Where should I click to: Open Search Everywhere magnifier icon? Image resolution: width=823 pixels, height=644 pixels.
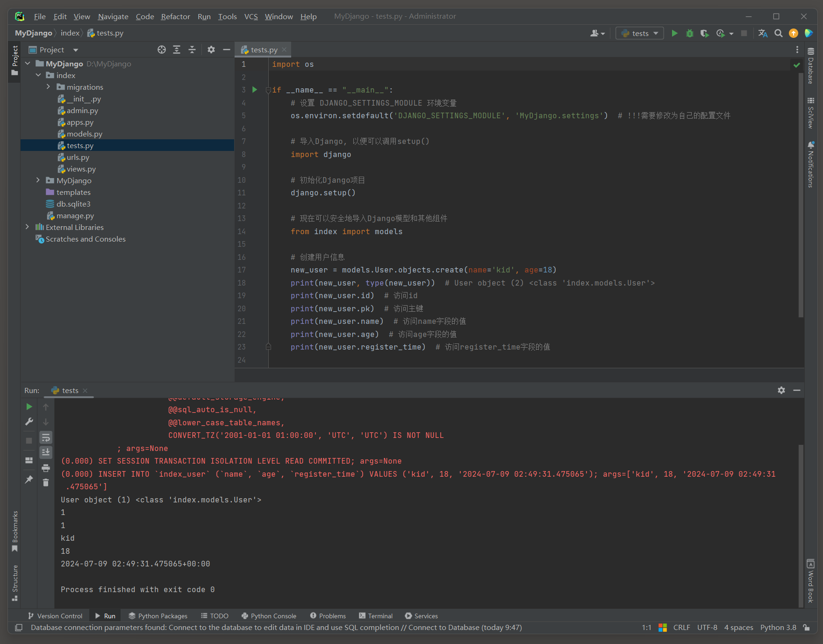(778, 33)
